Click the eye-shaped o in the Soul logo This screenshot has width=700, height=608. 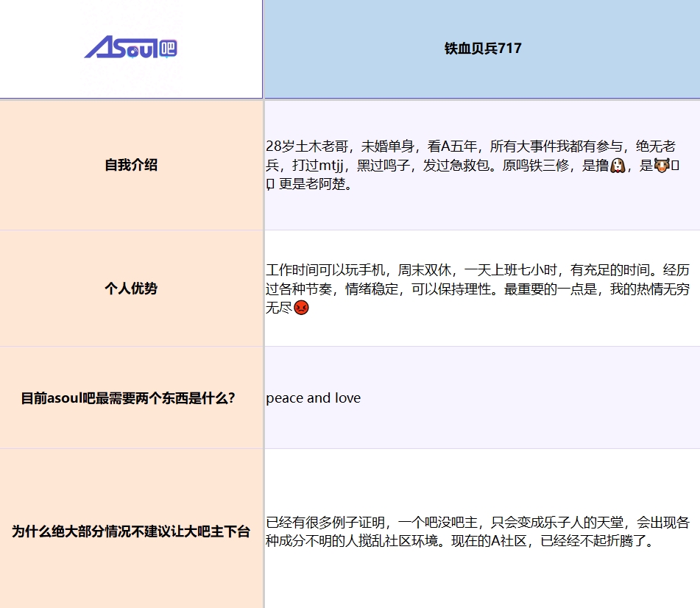coord(133,52)
